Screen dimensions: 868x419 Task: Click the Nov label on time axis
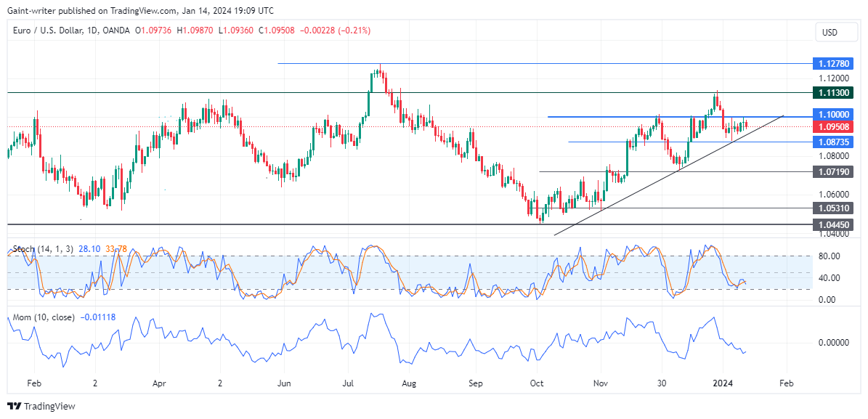(600, 383)
